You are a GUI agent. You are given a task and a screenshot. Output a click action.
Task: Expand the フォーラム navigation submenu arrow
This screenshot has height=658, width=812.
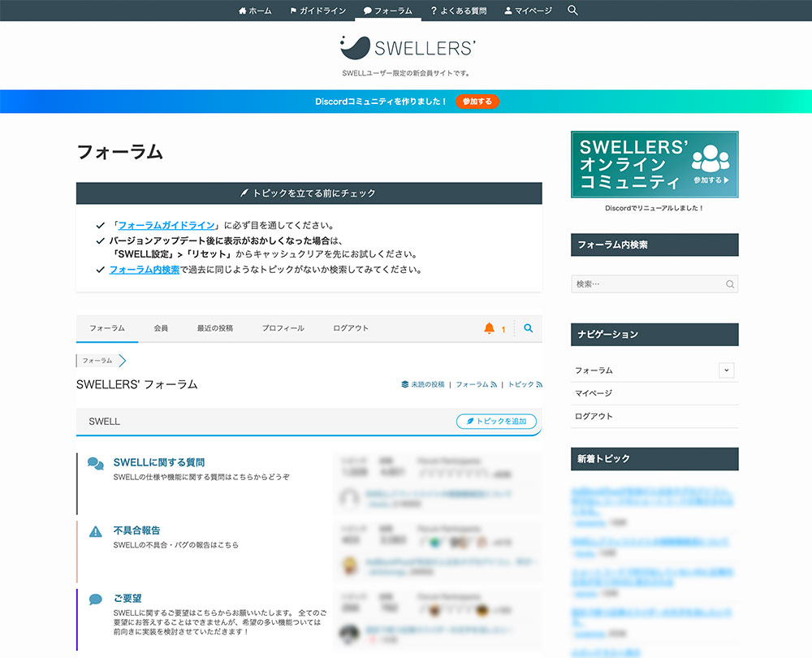click(727, 370)
